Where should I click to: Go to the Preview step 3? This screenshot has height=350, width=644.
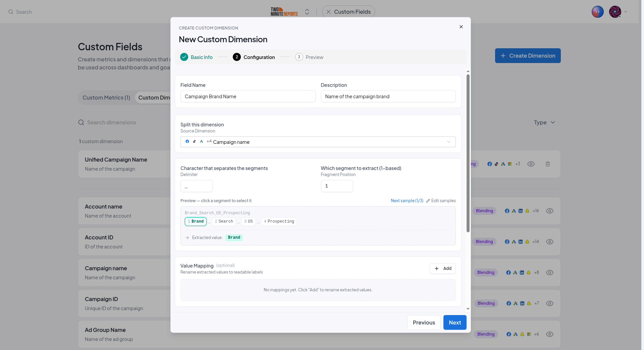(309, 57)
